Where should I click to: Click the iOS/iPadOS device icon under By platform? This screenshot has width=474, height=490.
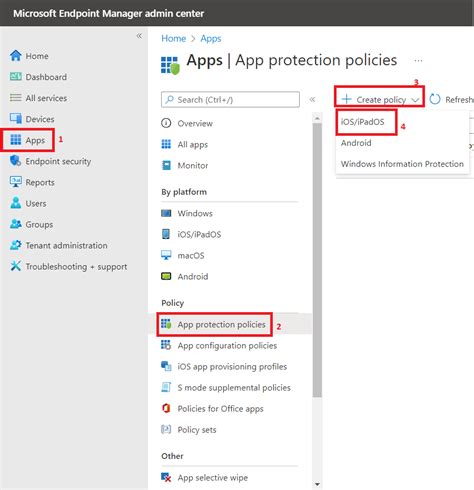(166, 234)
